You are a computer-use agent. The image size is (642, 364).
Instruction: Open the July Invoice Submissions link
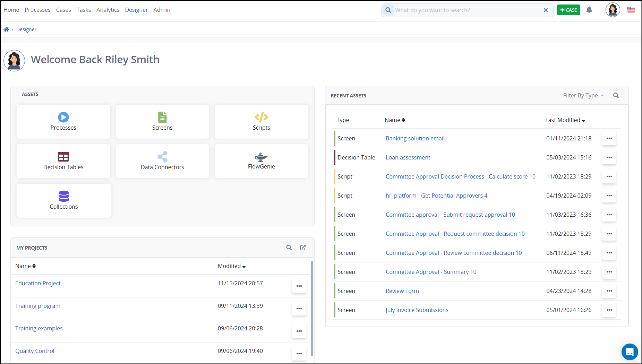pos(417,310)
